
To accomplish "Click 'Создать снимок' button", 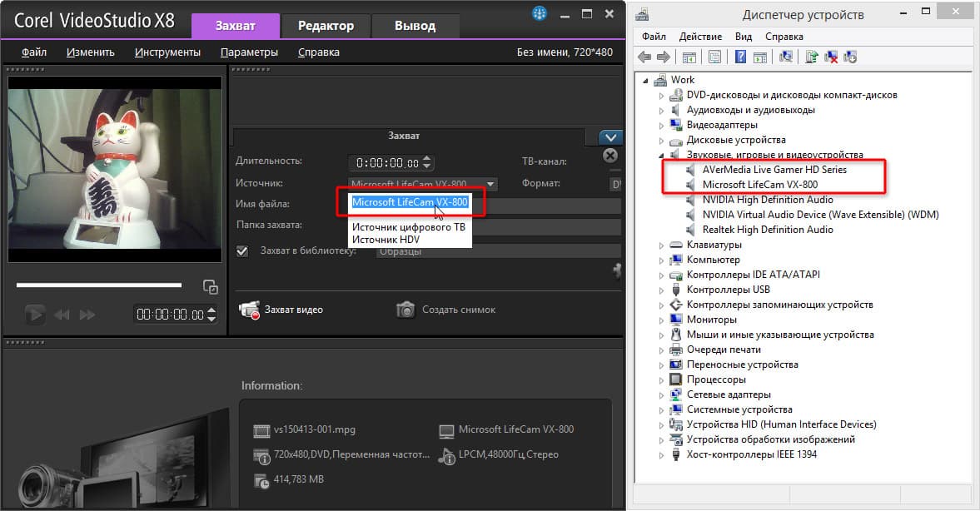I will pos(446,310).
